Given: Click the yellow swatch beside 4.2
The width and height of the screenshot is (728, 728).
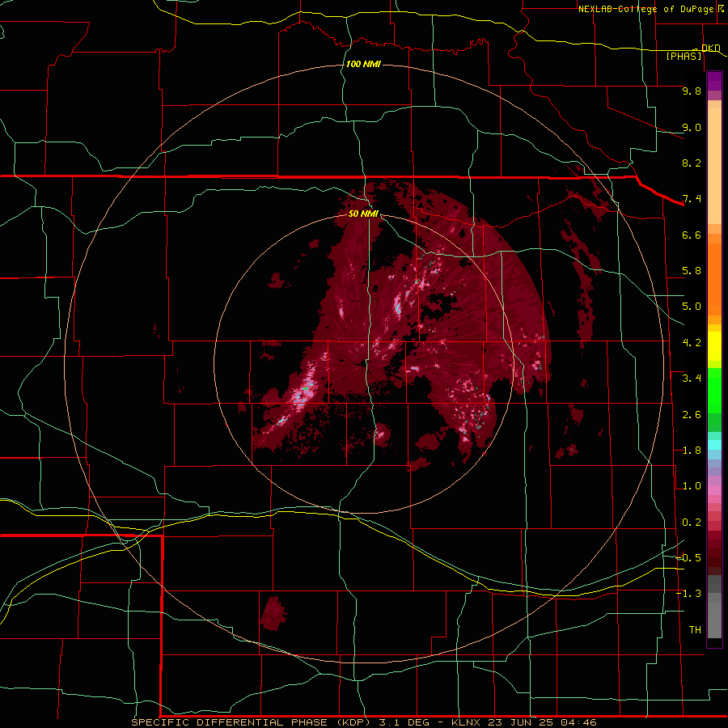Looking at the screenshot, I should pyautogui.click(x=714, y=346).
